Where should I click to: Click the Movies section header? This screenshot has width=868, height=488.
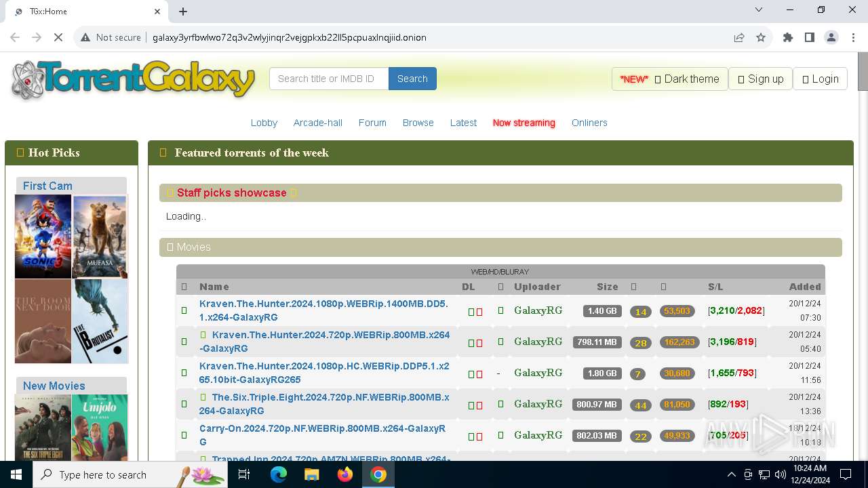(500, 247)
